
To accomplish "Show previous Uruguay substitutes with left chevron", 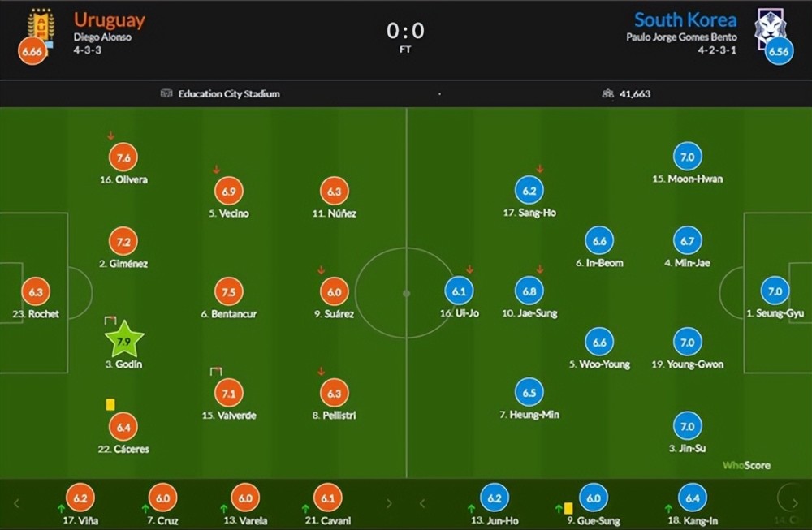I will [x=16, y=503].
